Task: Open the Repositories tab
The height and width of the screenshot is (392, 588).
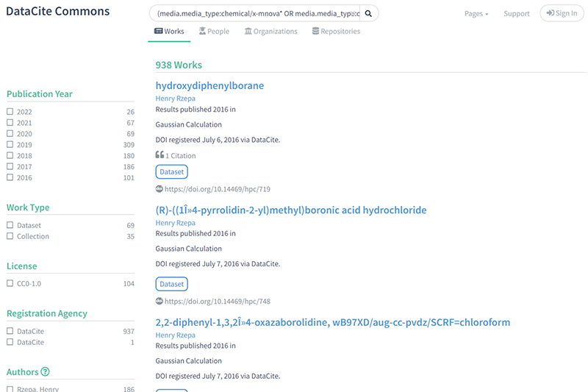Action: [336, 32]
